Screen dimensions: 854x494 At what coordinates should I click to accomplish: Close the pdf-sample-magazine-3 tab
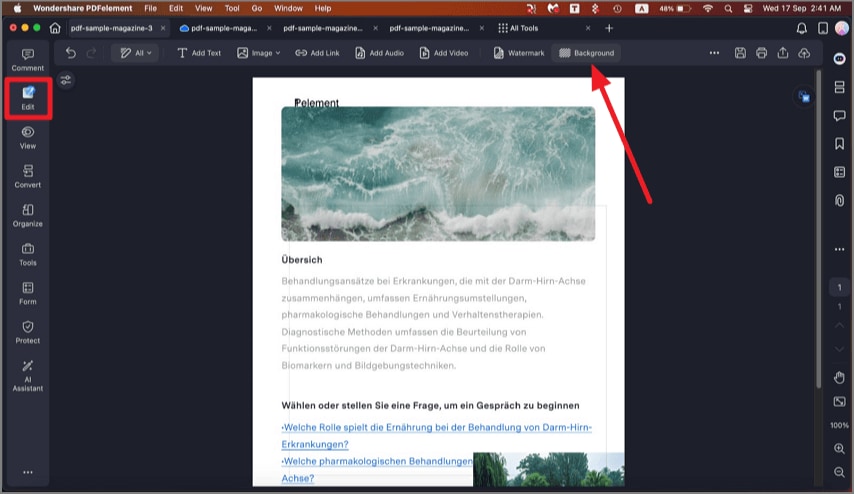[x=163, y=28]
